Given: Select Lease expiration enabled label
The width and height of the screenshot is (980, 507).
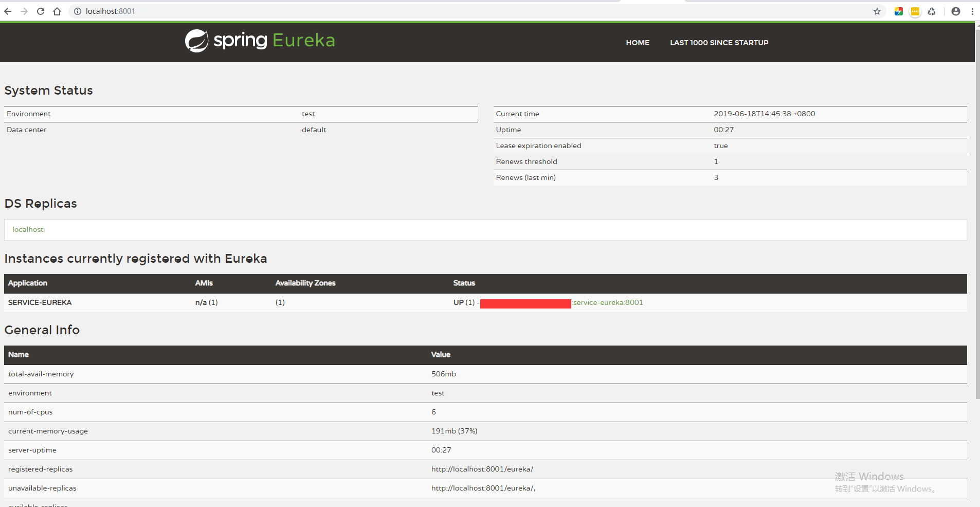Looking at the screenshot, I should click(538, 146).
